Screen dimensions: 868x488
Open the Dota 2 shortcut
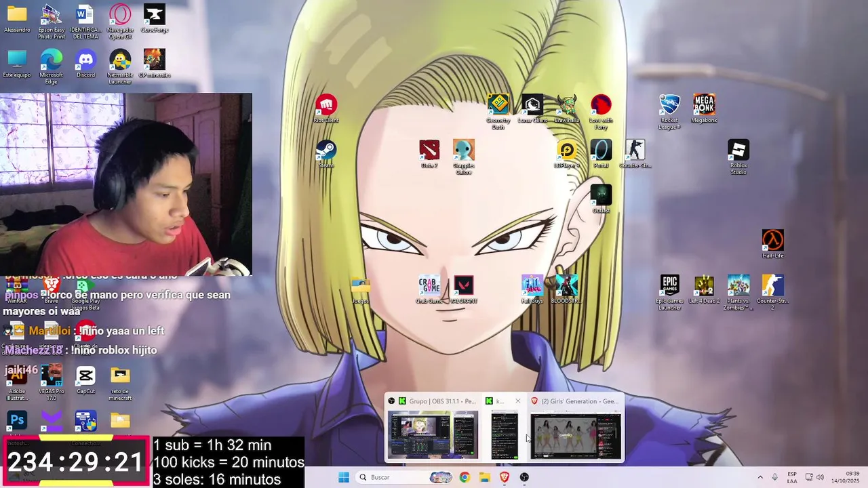pos(429,154)
